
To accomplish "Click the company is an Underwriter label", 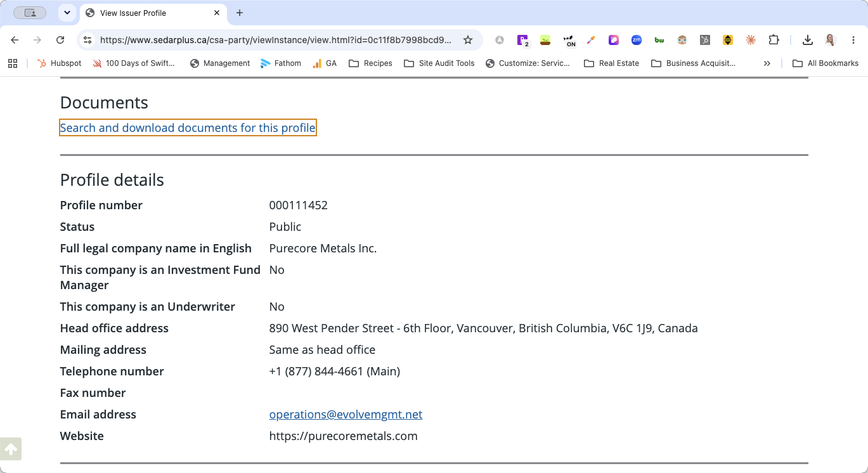I will [x=148, y=307].
